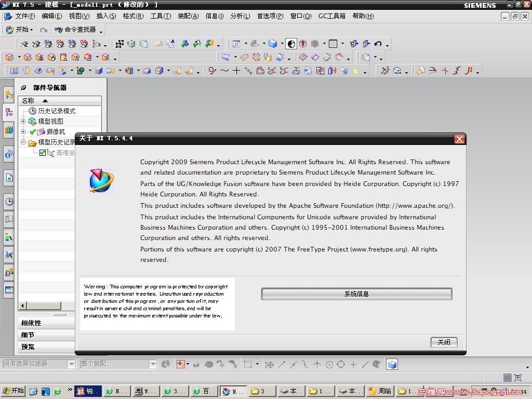Image resolution: width=532 pixels, height=399 pixels.
Task: Open the 文件(F) menu
Action: [25, 16]
